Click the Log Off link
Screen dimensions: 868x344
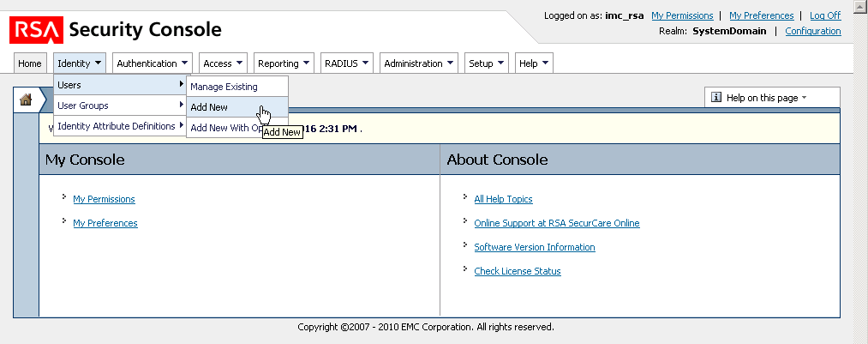(825, 15)
